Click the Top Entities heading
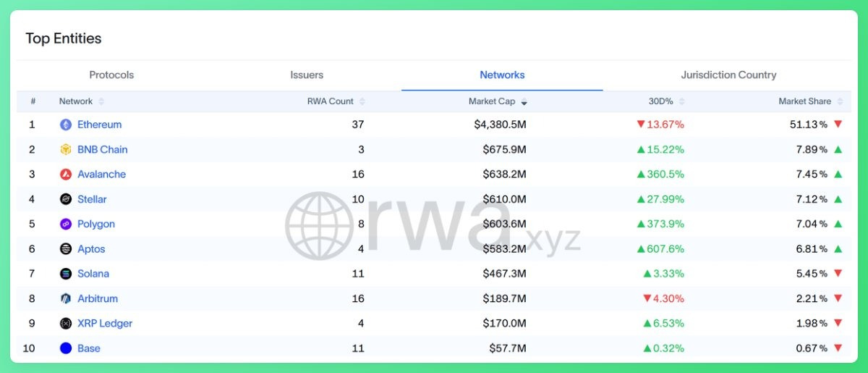The height and width of the screenshot is (373, 868). coord(64,38)
